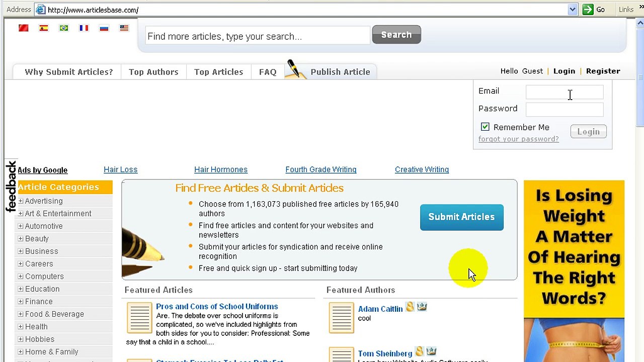The image size is (644, 362).
Task: Click the Pros and Cons article document icon
Action: pos(139,317)
